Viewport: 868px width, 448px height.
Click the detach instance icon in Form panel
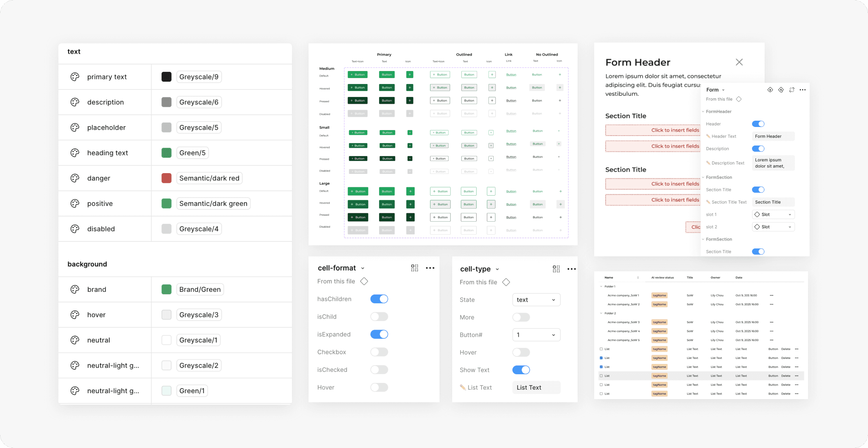click(x=791, y=90)
